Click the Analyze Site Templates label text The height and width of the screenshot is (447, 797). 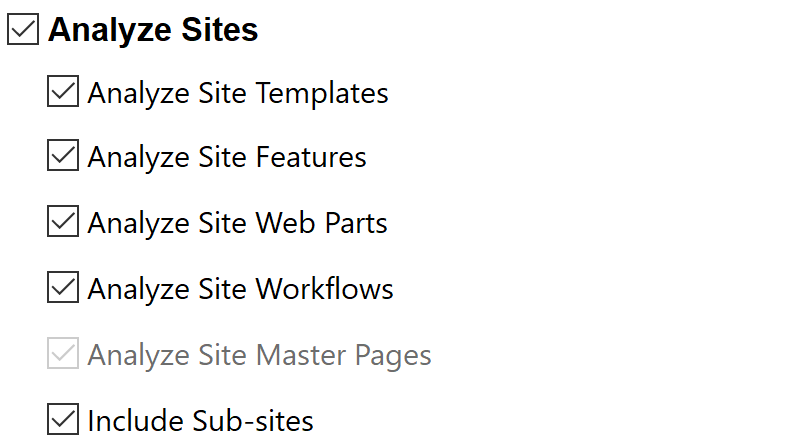click(238, 93)
